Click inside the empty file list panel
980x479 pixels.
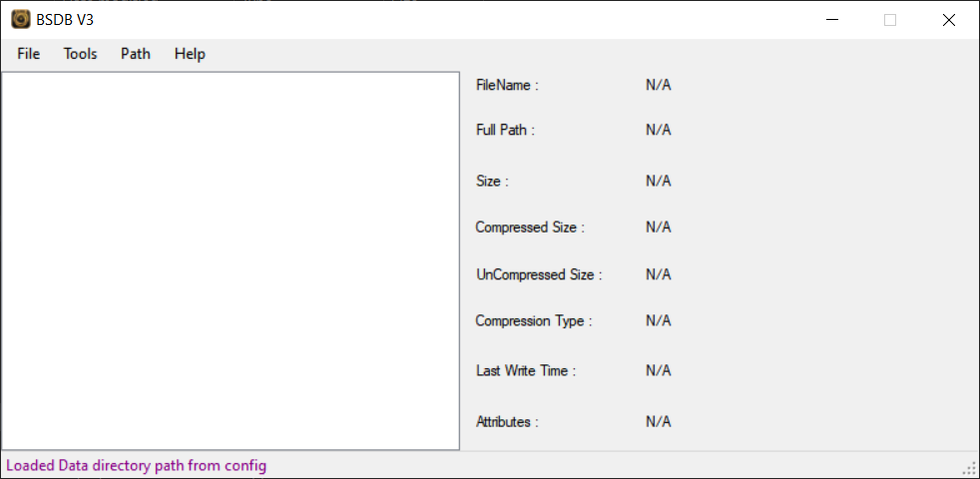coord(230,260)
